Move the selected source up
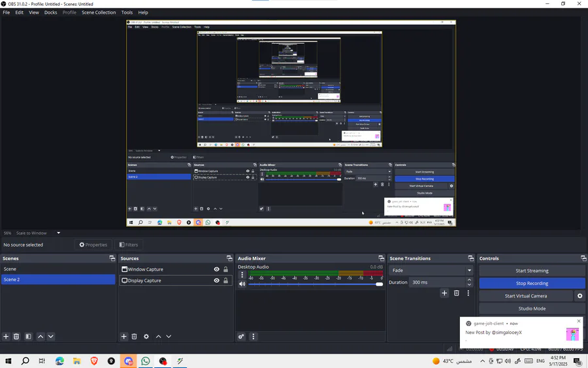Image resolution: width=588 pixels, height=368 pixels. [159, 337]
